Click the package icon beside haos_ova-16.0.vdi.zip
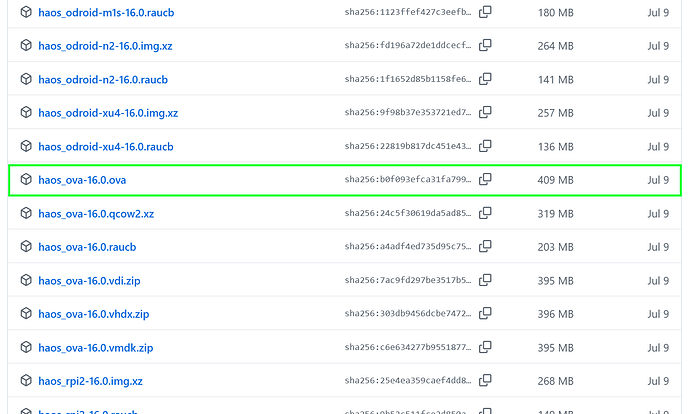Screen dimensions: 690x414 click(x=26, y=280)
